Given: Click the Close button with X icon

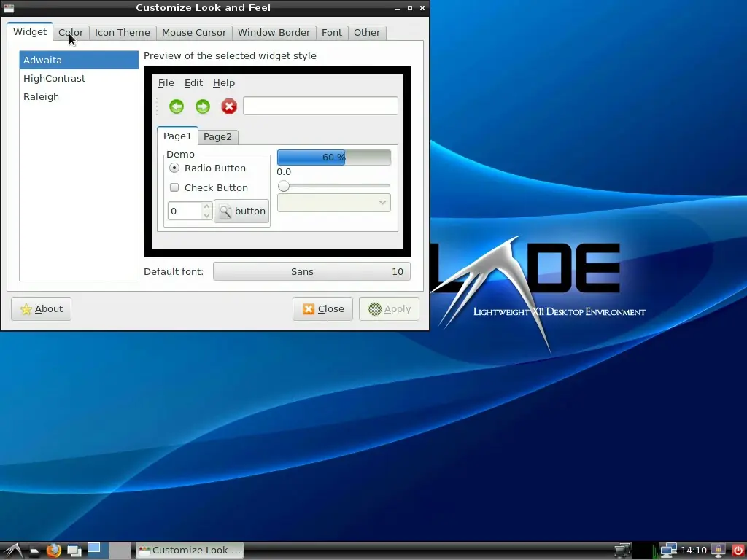Looking at the screenshot, I should tap(322, 308).
